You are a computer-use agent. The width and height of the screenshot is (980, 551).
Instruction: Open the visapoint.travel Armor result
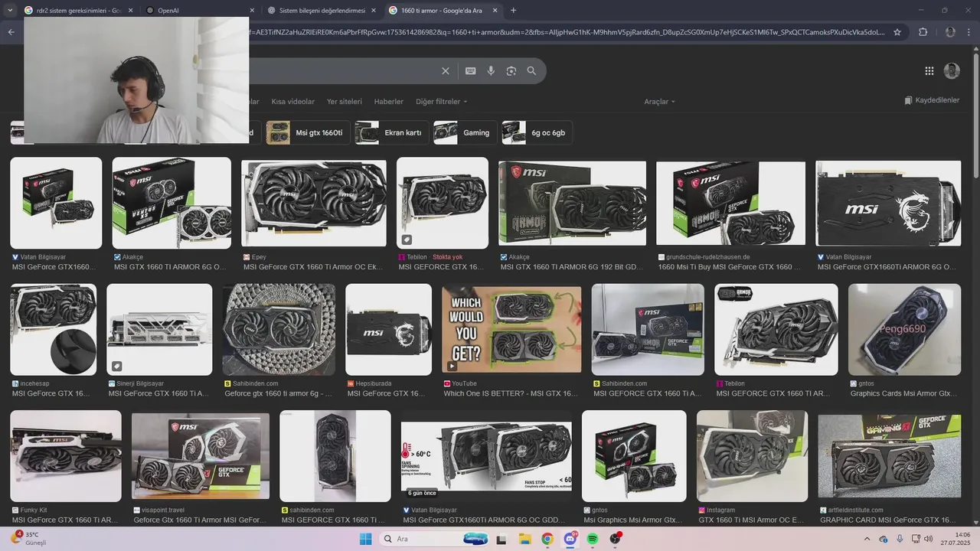201,515
